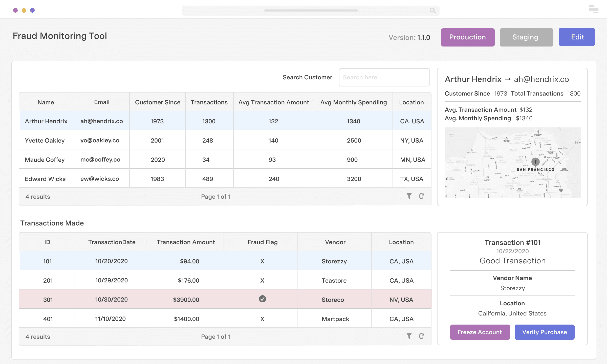
Task: Click the map pin over San Francisco
Action: tap(536, 161)
